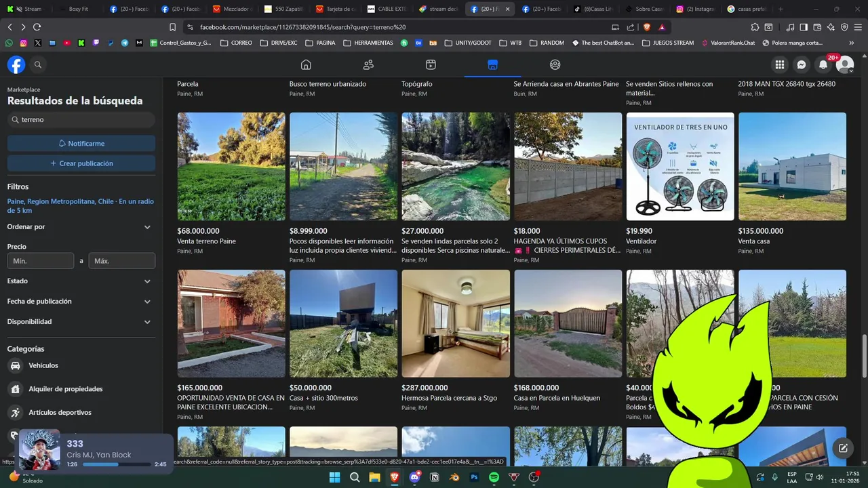Image resolution: width=868 pixels, height=488 pixels.
Task: Open Blender from the taskbar
Action: point(454,477)
